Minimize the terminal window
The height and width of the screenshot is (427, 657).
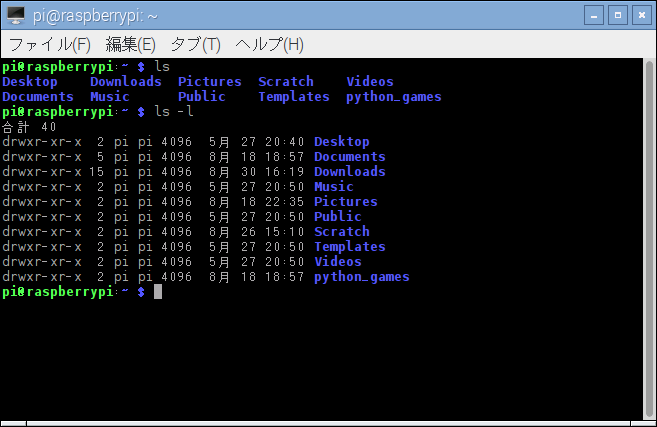pyautogui.click(x=594, y=16)
